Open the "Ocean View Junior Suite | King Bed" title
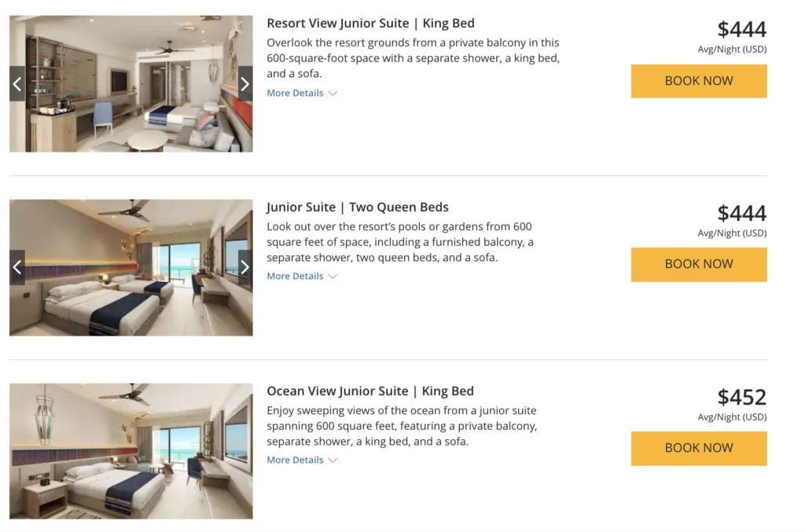Viewport: 805px width, 532px height. coord(370,391)
